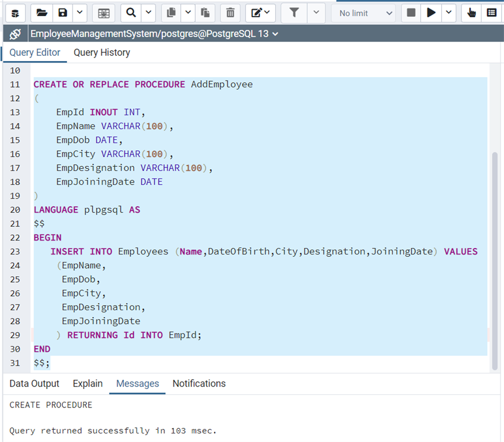The width and height of the screenshot is (504, 442).
Task: Show the Notifications tab
Action: pos(199,383)
